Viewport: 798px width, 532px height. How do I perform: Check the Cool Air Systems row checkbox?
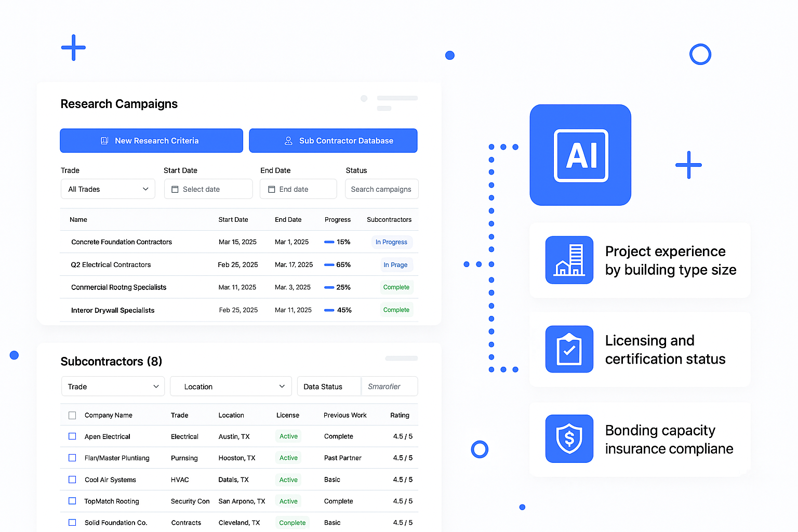point(72,480)
